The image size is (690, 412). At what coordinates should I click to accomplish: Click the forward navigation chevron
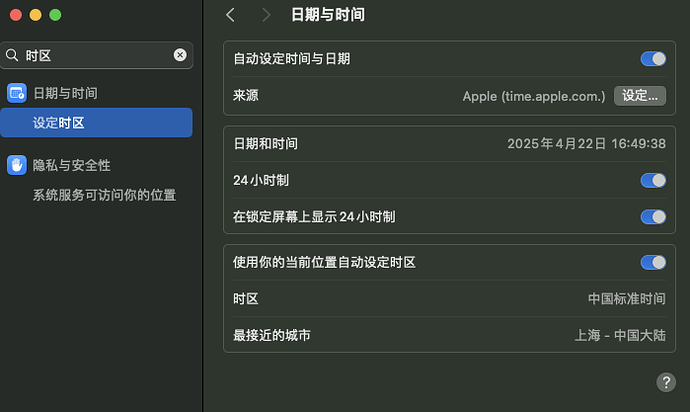tap(266, 15)
